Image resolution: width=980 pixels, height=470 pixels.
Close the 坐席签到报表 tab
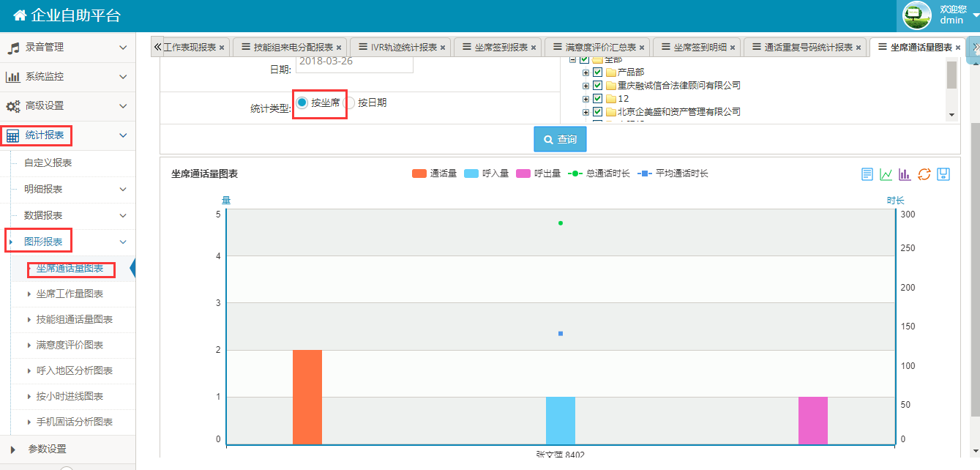click(x=534, y=48)
